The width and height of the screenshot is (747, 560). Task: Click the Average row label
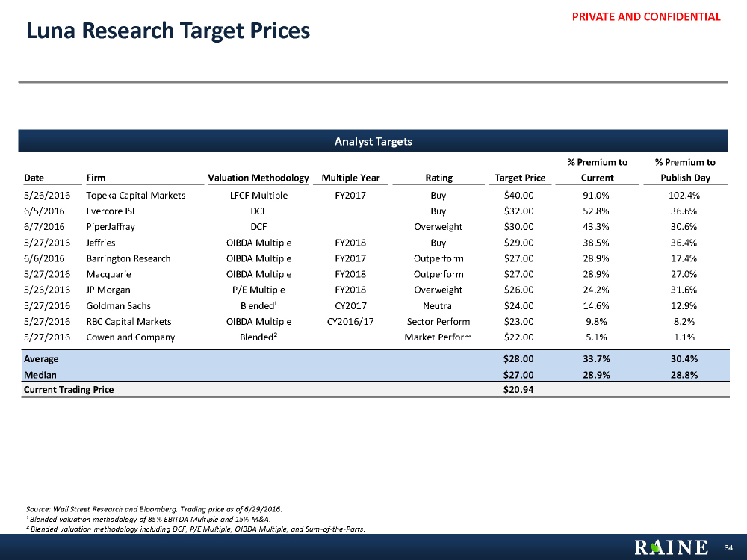pos(41,359)
